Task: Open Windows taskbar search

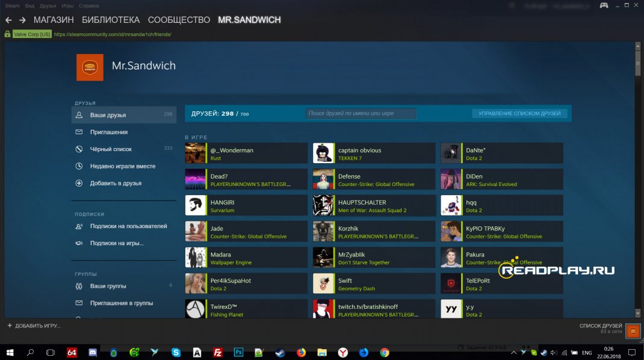Action: tap(30, 352)
